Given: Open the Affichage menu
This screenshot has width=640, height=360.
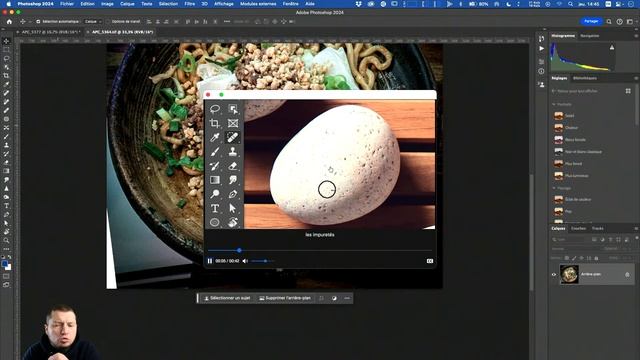Looking at the screenshot, I should coord(224,4).
